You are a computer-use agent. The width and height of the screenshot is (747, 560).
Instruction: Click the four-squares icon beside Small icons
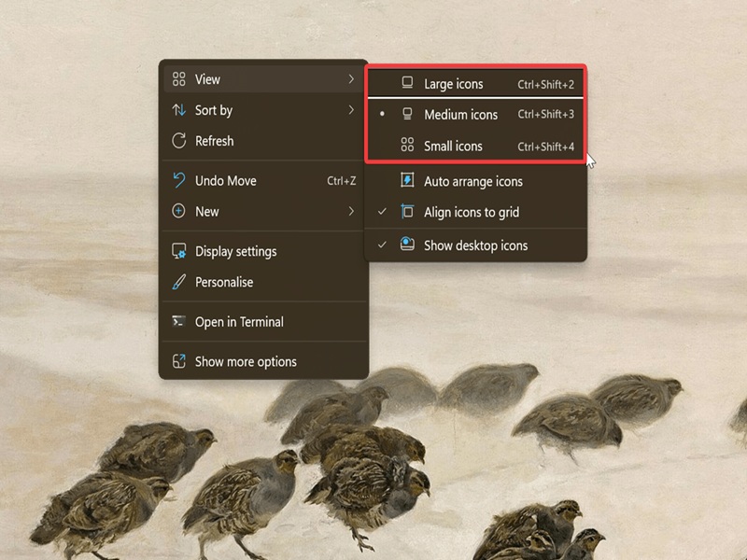407,145
